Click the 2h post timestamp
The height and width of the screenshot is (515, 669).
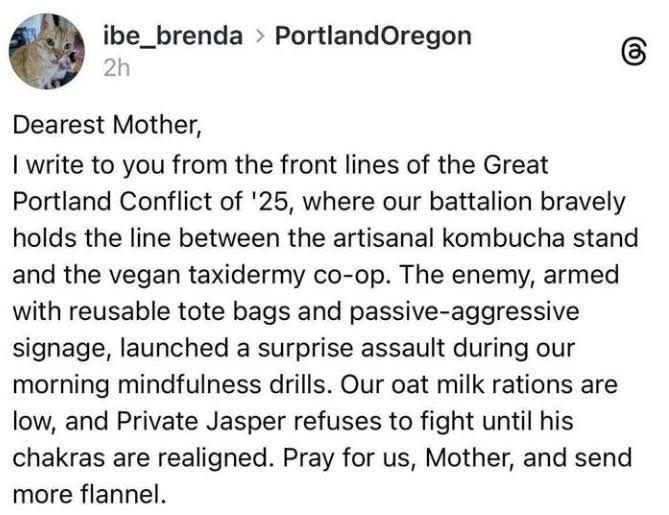click(x=116, y=68)
